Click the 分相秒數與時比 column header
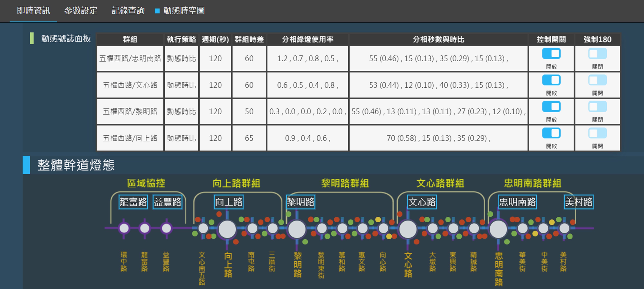Screen dimensions: 644x289 [x=439, y=39]
